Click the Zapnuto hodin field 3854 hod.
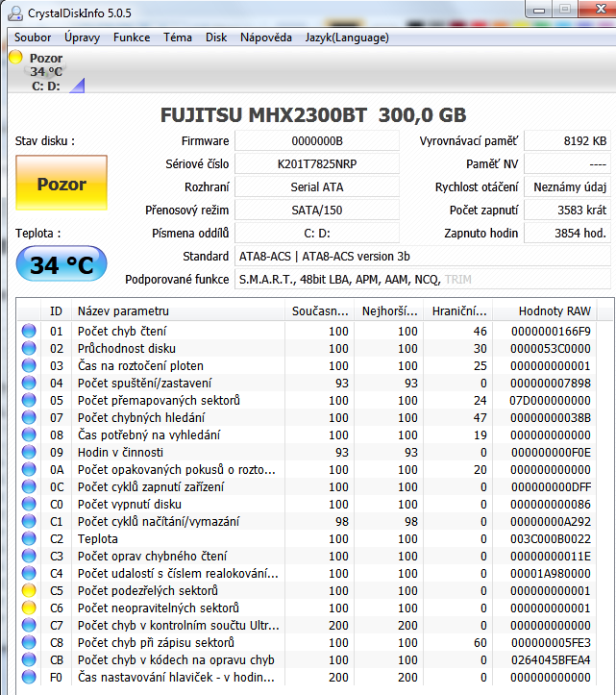616x695 pixels. click(x=567, y=234)
